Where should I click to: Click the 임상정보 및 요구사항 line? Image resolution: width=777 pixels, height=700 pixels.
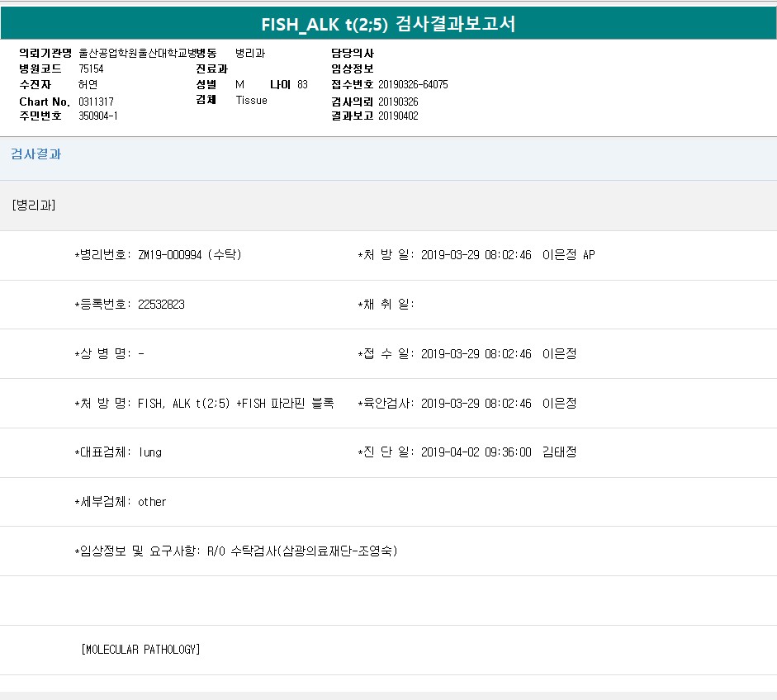coord(235,551)
